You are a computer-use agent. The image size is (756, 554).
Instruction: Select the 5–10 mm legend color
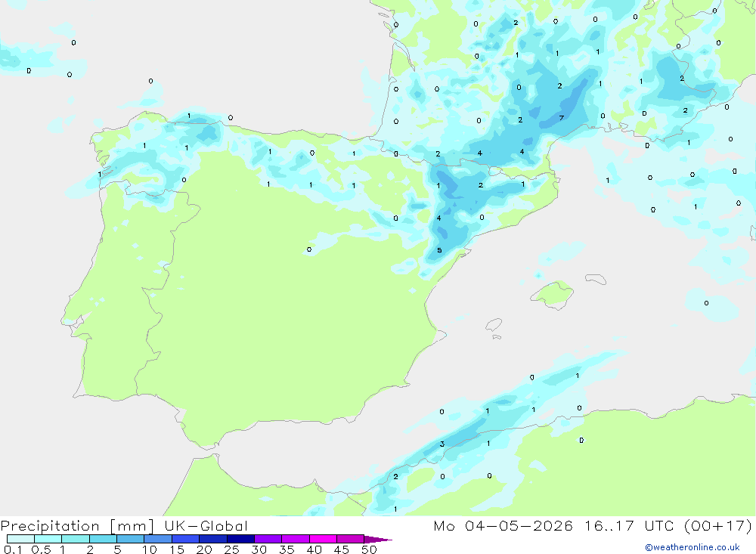131,539
